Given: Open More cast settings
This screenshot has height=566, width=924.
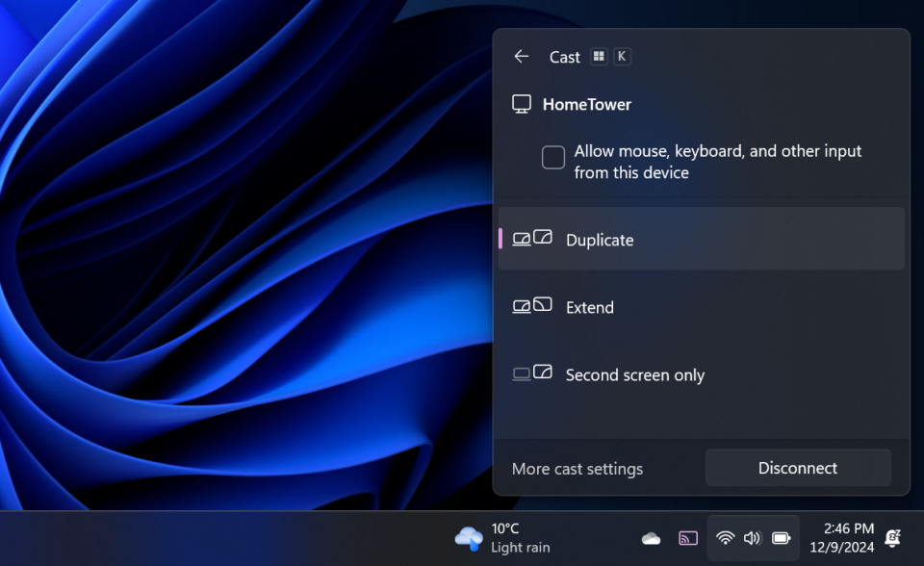Looking at the screenshot, I should pyautogui.click(x=577, y=468).
